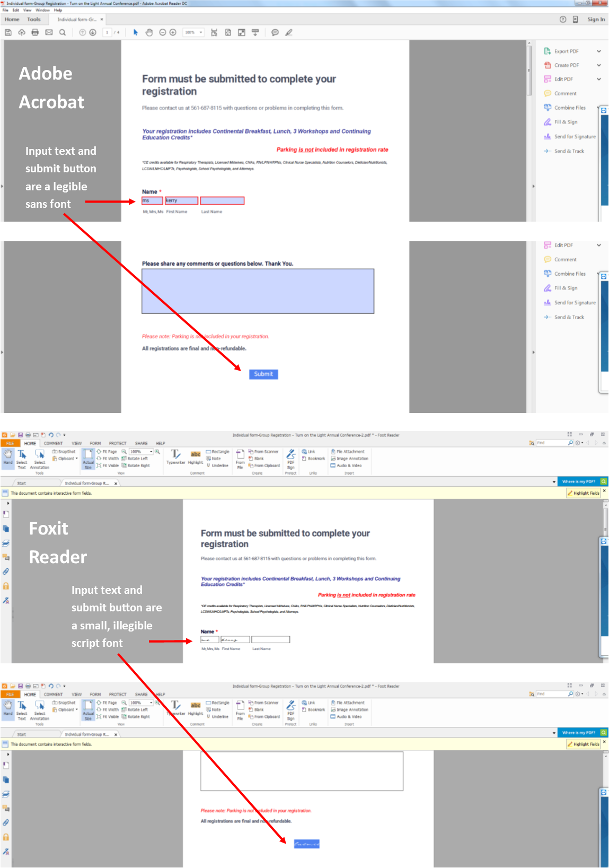
Task: Click Send for Signature in lower Acrobat panel
Action: coord(570,303)
